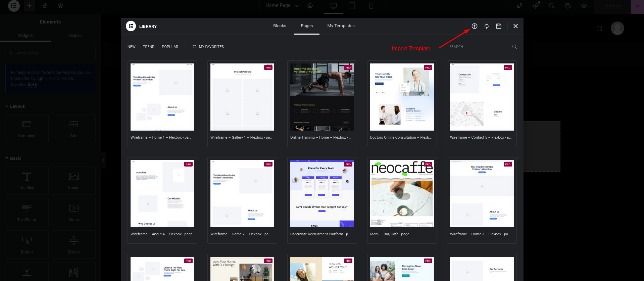Click the 'Wireframe – Home 1 – Flexbox' title
The height and width of the screenshot is (281, 644).
tap(161, 137)
